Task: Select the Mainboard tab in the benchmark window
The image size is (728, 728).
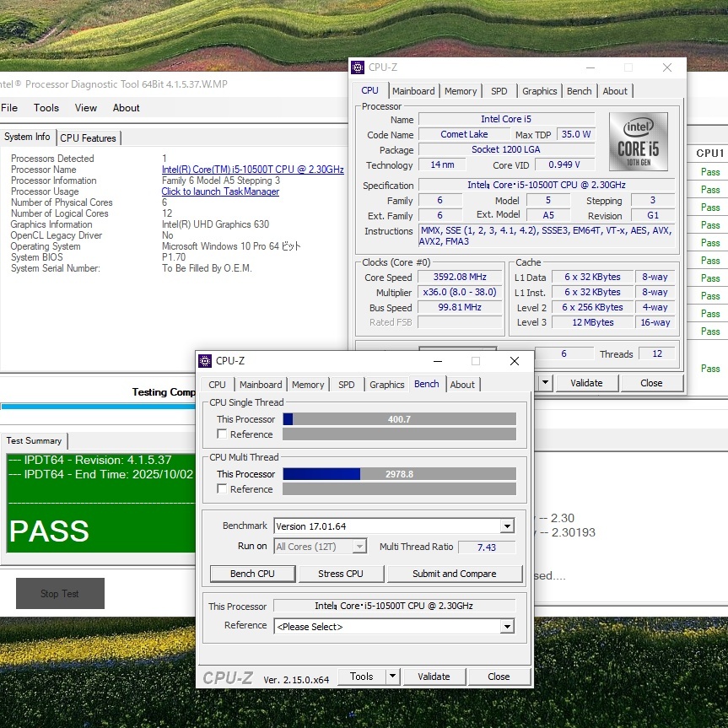Action: tap(261, 385)
